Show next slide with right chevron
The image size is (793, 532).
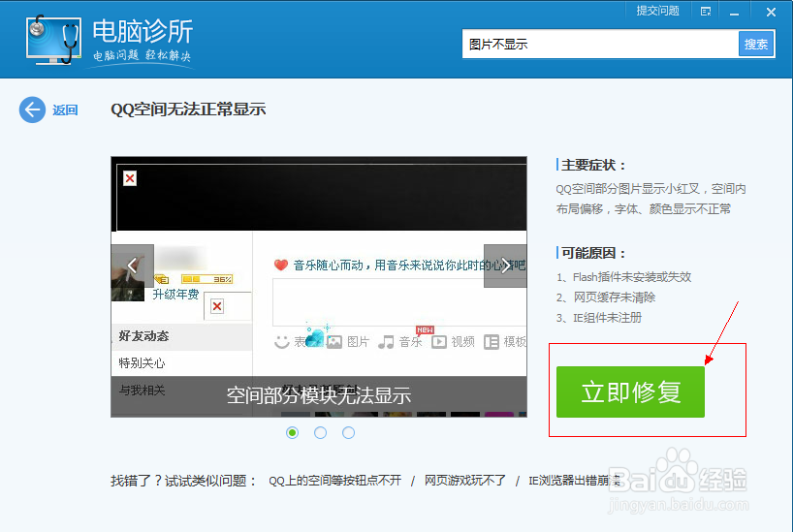point(505,266)
